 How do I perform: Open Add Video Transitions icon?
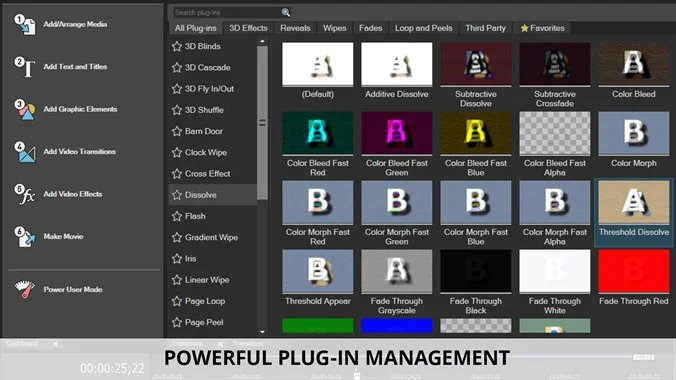click(25, 152)
